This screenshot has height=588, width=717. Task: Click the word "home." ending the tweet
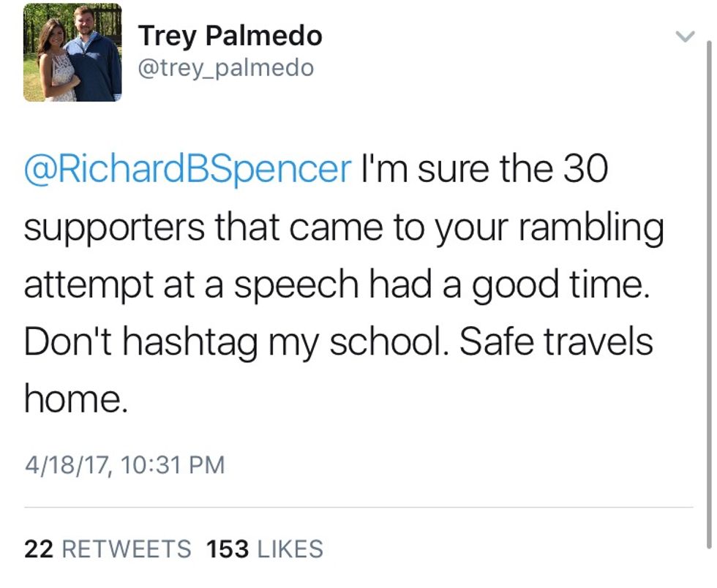[x=75, y=399]
